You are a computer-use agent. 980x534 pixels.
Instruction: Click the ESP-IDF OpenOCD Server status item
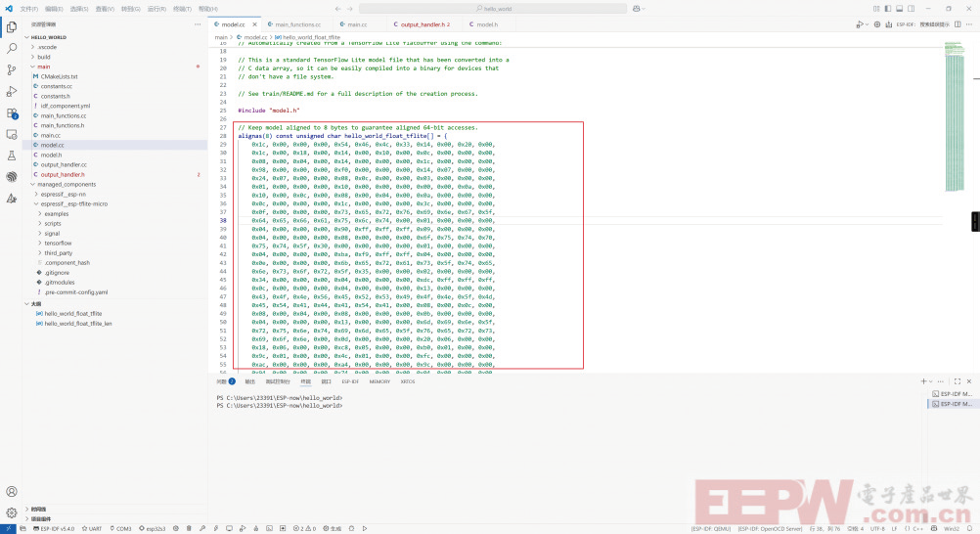tap(770, 528)
